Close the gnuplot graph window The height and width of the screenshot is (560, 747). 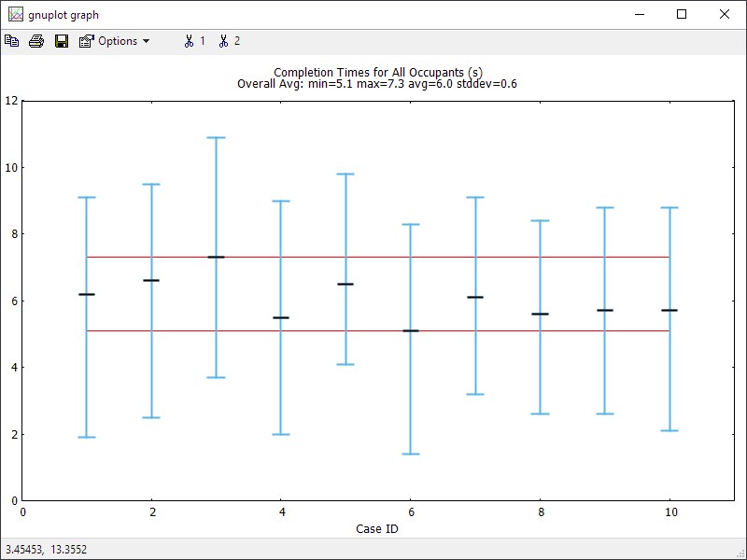725,15
